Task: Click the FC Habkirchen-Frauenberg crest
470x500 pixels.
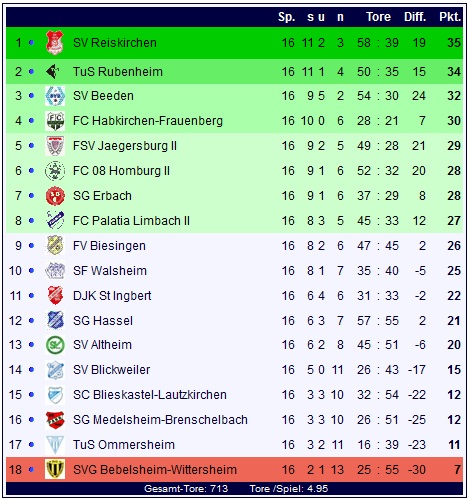Action: click(x=55, y=121)
